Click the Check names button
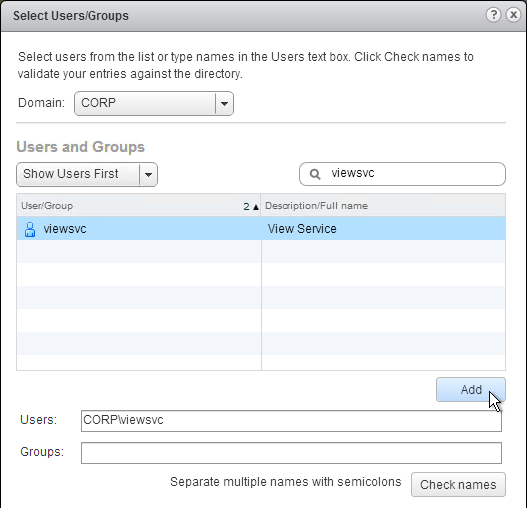The height and width of the screenshot is (508, 527). [458, 484]
